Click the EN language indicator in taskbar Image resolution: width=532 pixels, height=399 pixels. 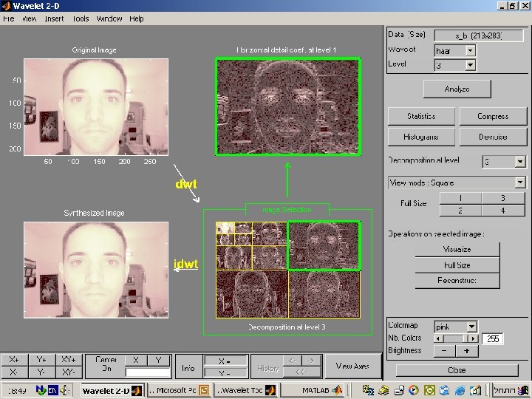coord(54,389)
